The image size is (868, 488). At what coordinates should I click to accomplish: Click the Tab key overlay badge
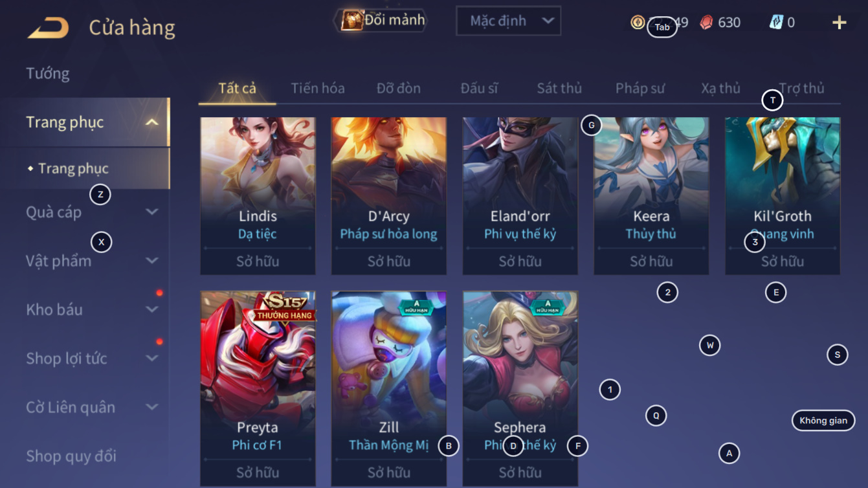pos(662,27)
